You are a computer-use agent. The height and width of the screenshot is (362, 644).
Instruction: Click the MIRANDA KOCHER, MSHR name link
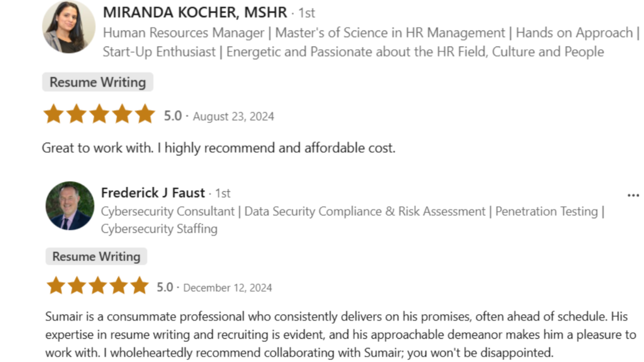pos(195,12)
